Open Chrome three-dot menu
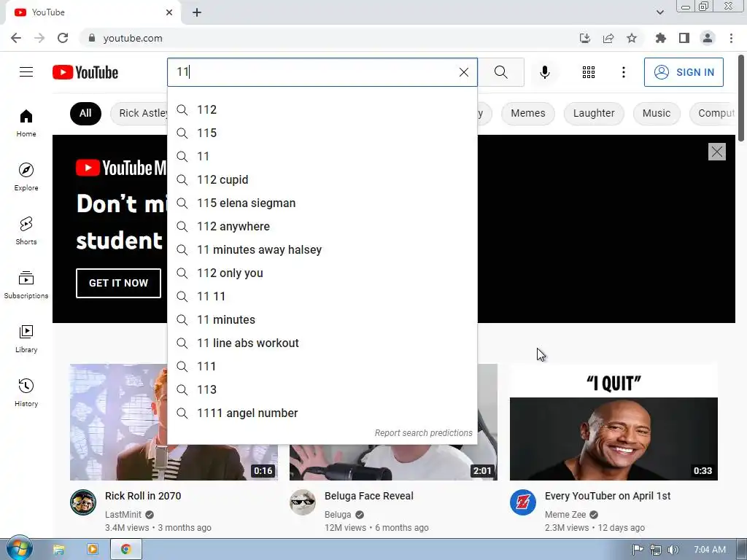 [731, 38]
